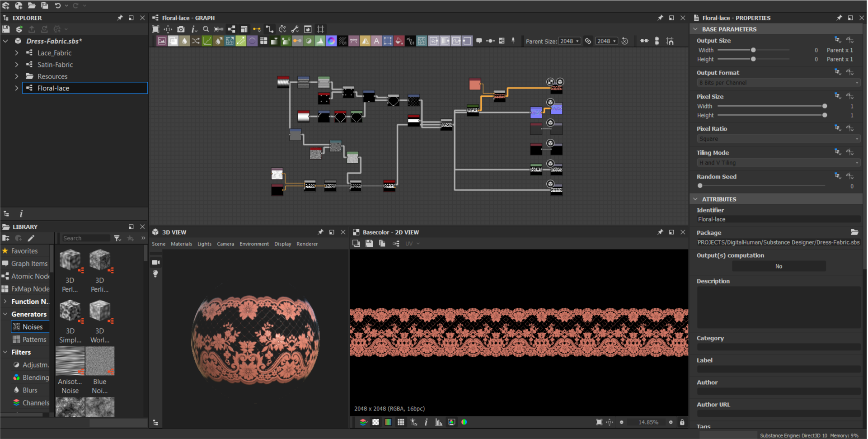Image resolution: width=868 pixels, height=439 pixels.
Task: Pin the Explorer panel
Action: point(120,18)
